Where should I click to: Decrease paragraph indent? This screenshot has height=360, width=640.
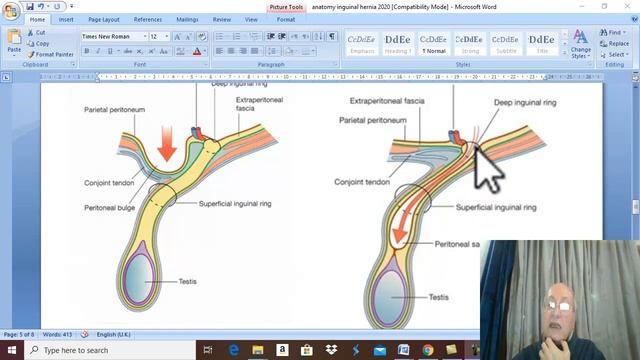[x=270, y=37]
